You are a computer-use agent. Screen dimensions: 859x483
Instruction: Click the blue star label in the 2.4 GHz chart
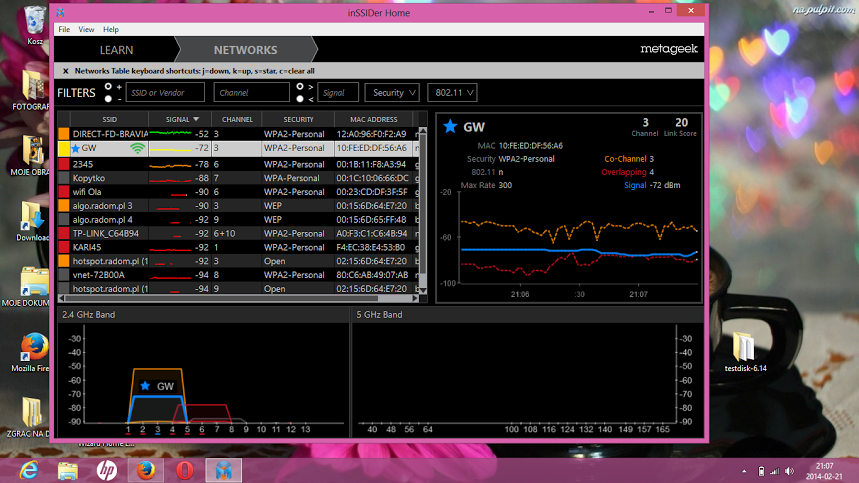[145, 386]
